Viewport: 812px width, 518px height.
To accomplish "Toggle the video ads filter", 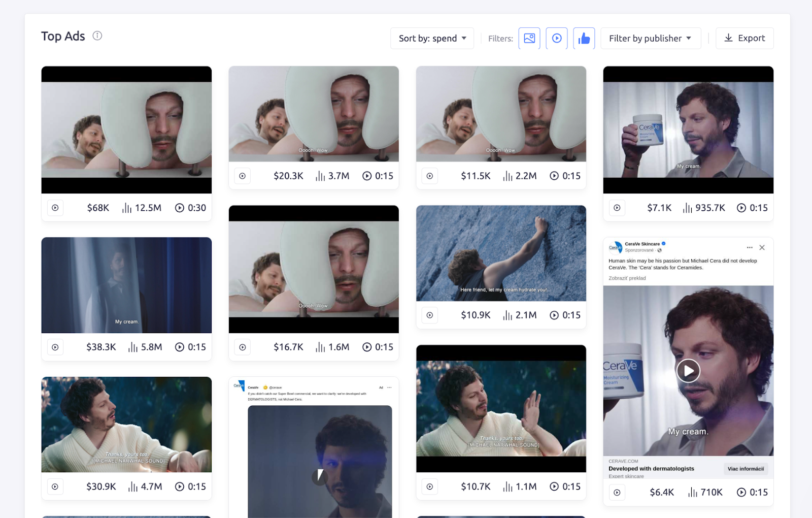I will 557,38.
